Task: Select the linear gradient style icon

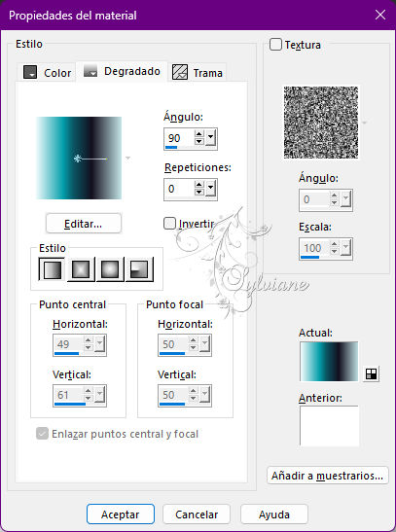Action: [x=52, y=269]
